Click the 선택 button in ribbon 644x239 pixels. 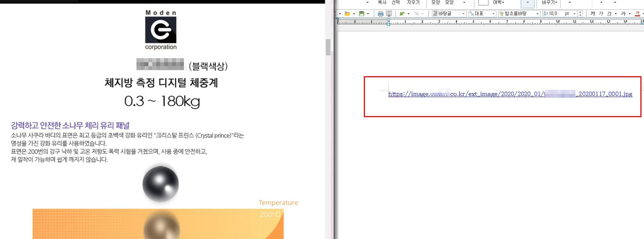(396, 2)
